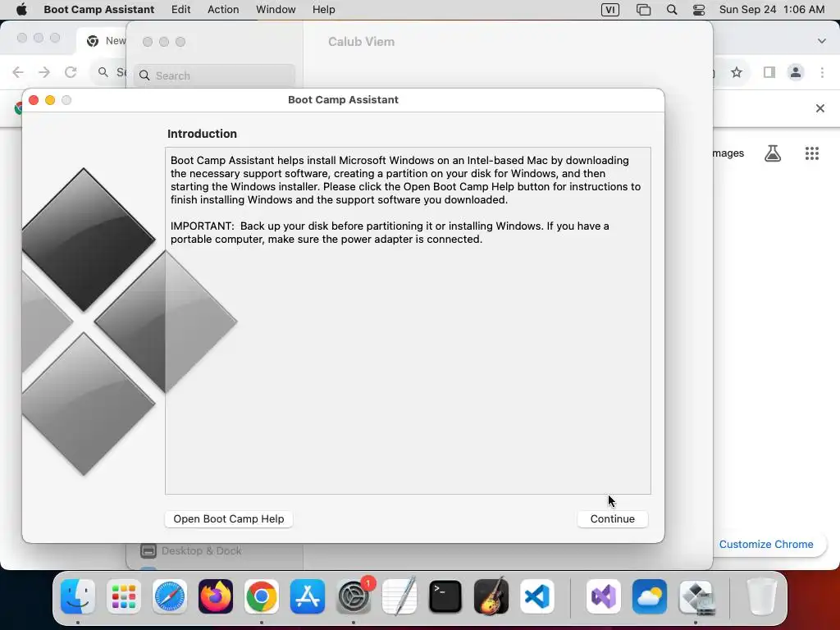
Task: Open Control Center in menu bar
Action: [699, 10]
